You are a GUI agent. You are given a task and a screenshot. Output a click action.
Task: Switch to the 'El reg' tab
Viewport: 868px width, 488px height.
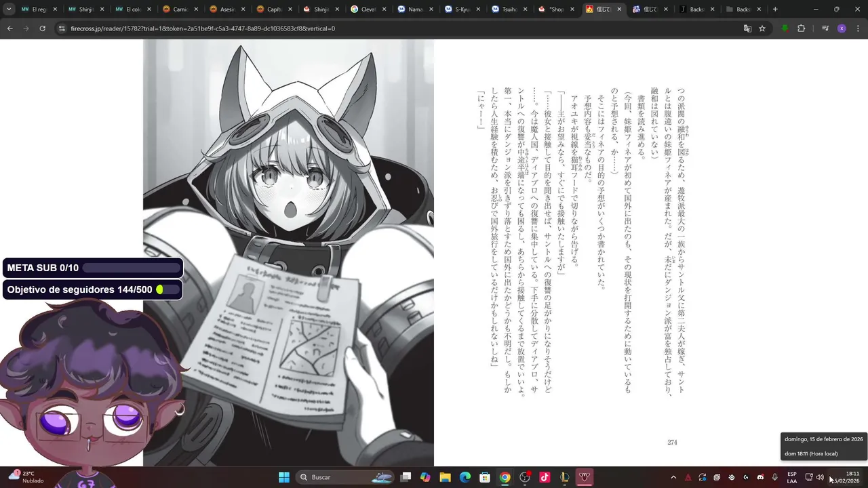pos(39,9)
